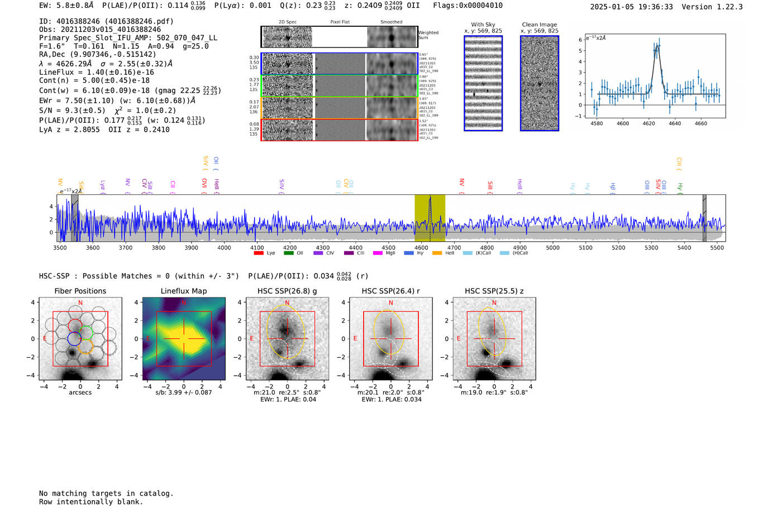The width and height of the screenshot is (782, 532).
Task: Select the red-bordered fiber 2D spectrum row
Action: [340, 130]
